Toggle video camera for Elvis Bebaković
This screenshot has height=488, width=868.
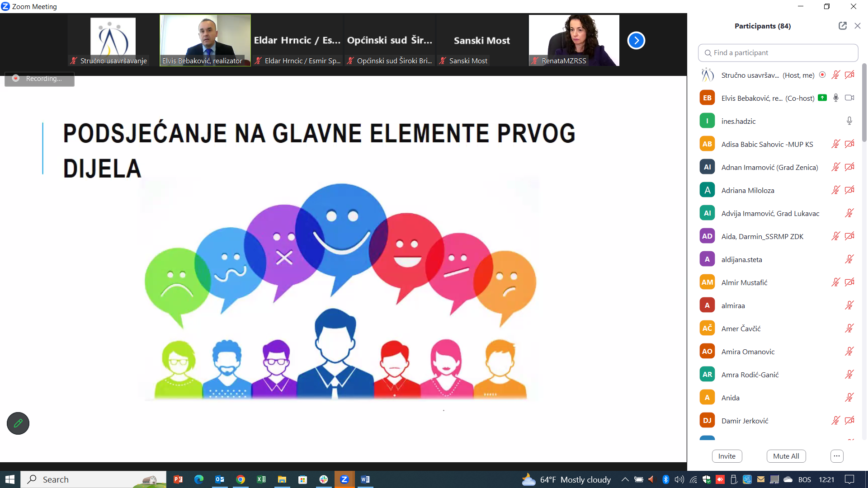849,98
